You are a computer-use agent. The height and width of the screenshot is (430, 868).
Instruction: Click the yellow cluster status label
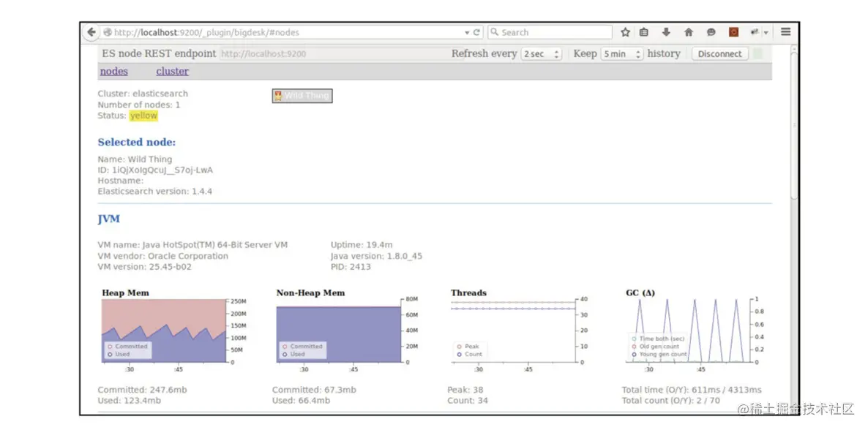[x=144, y=116]
